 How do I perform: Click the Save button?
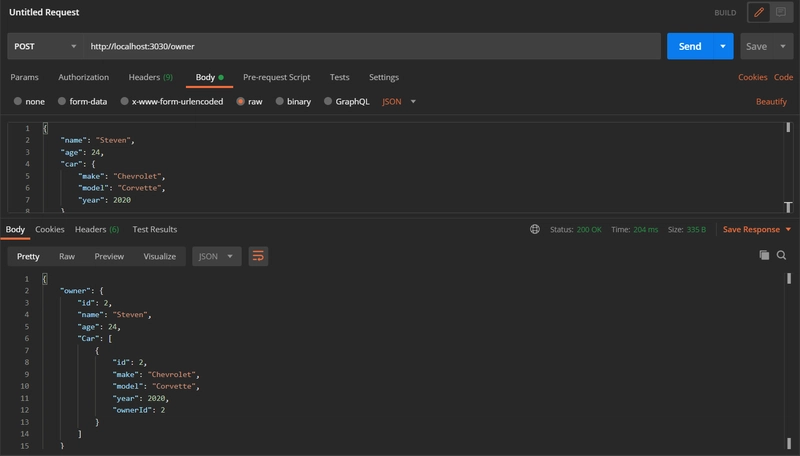[757, 46]
